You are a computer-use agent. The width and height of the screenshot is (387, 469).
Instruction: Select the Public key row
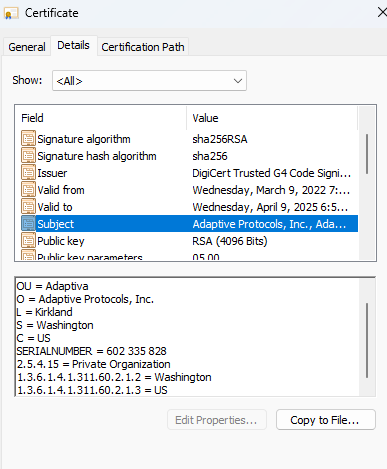(189, 241)
